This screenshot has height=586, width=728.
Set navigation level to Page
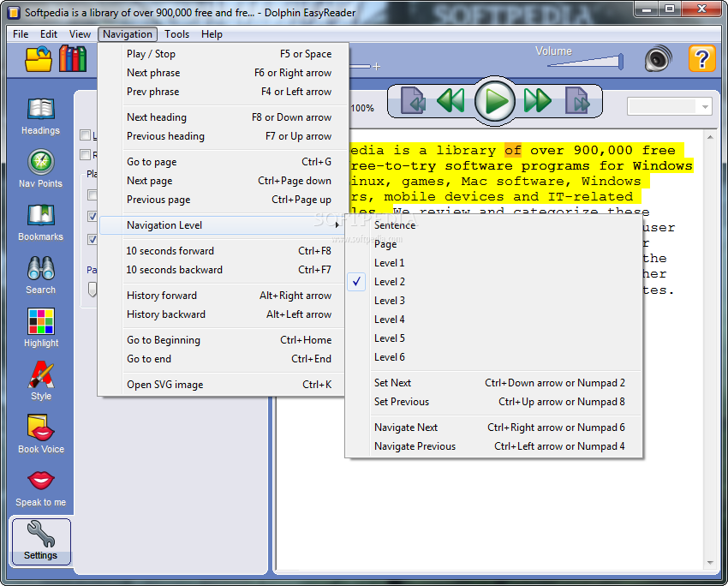click(x=494, y=244)
